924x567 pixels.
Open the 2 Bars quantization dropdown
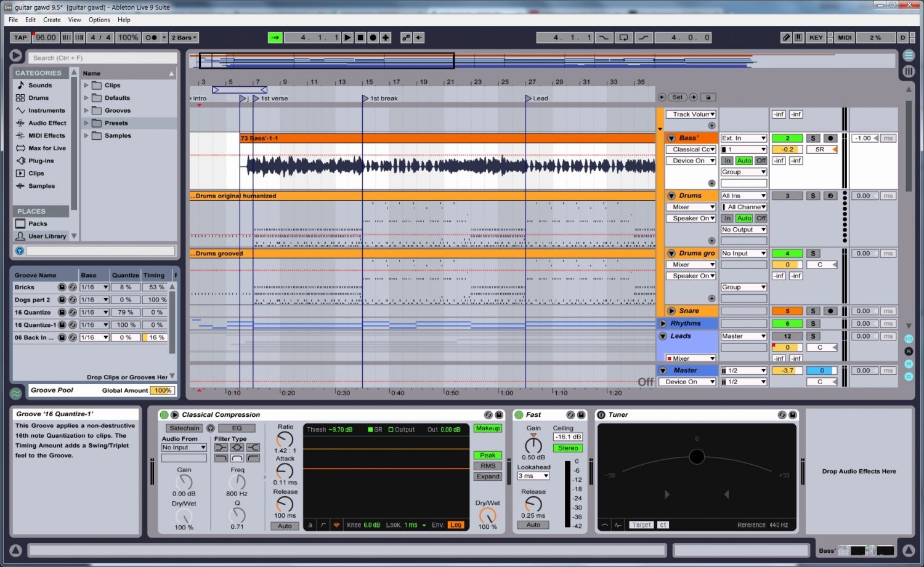pos(184,38)
